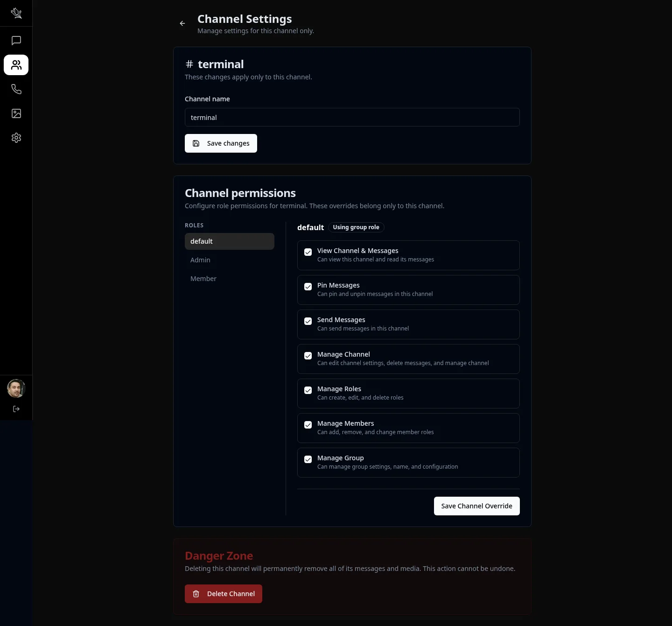Disable Manage Channel permission checkbox
Screen dimensions: 672x626
click(x=308, y=356)
